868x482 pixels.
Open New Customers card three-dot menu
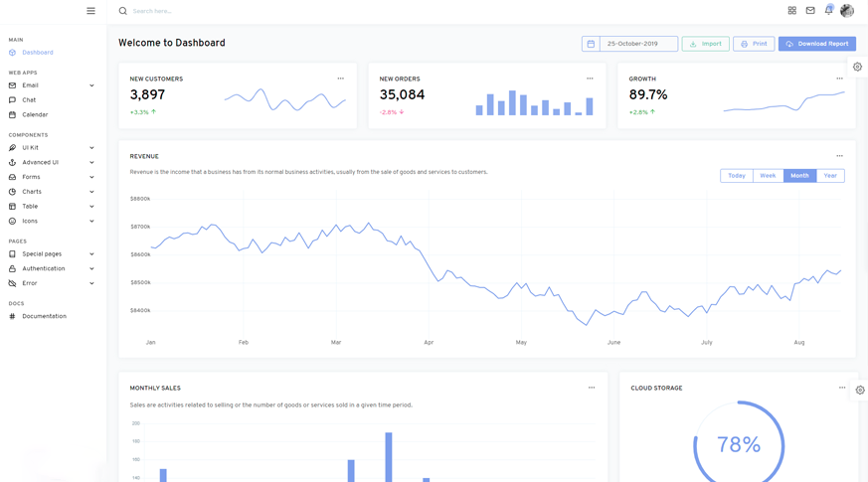341,79
